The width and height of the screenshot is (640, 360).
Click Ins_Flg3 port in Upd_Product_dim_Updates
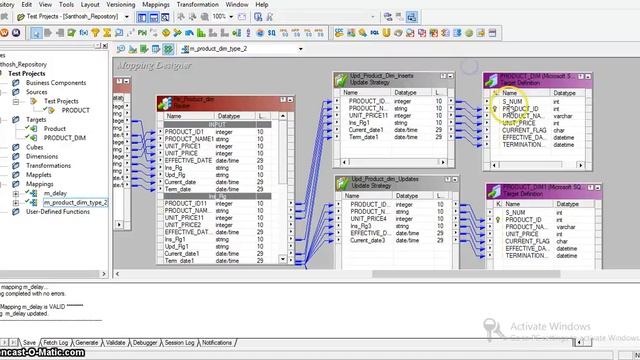360,226
